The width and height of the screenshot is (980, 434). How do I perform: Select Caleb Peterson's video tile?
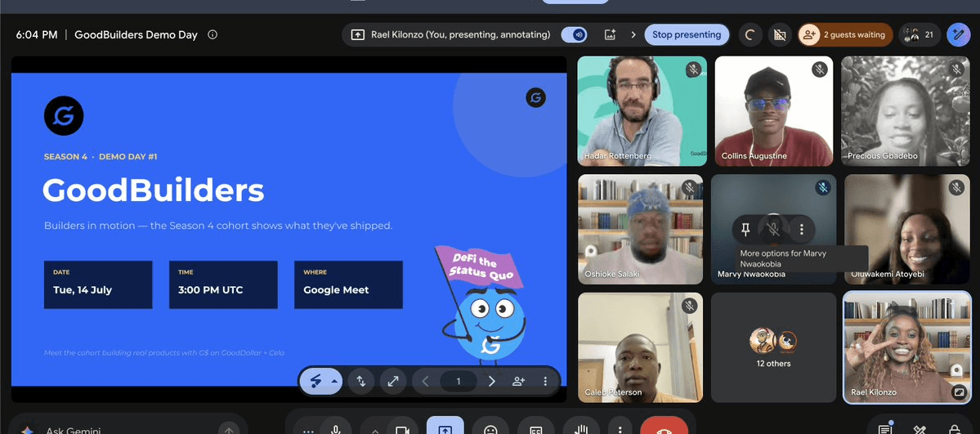(x=640, y=347)
